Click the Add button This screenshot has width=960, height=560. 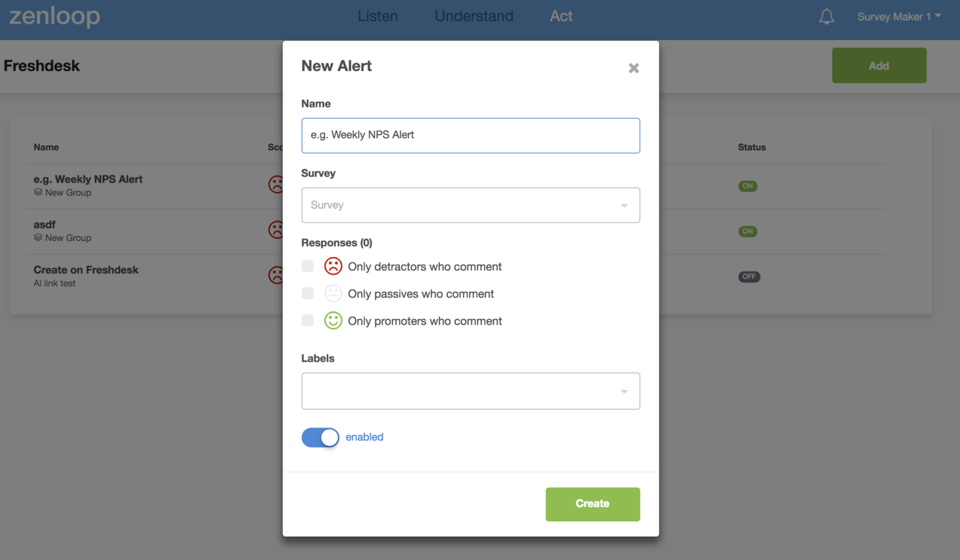[x=879, y=65]
